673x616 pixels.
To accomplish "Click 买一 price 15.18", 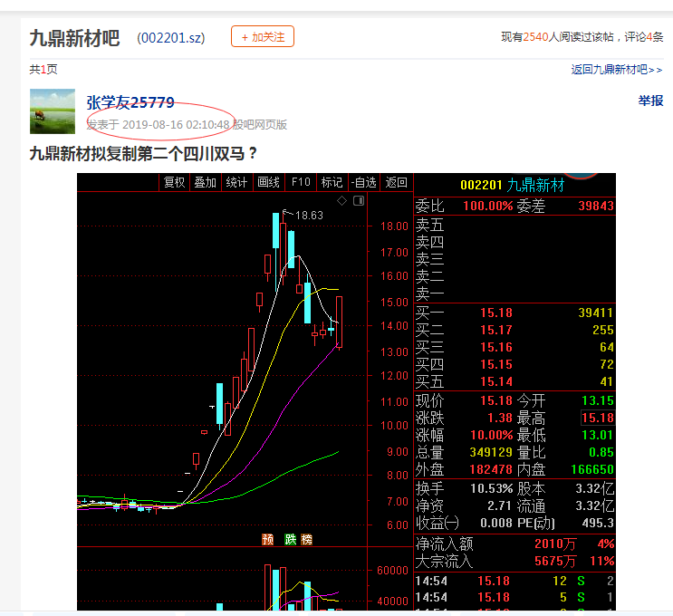I will (496, 313).
